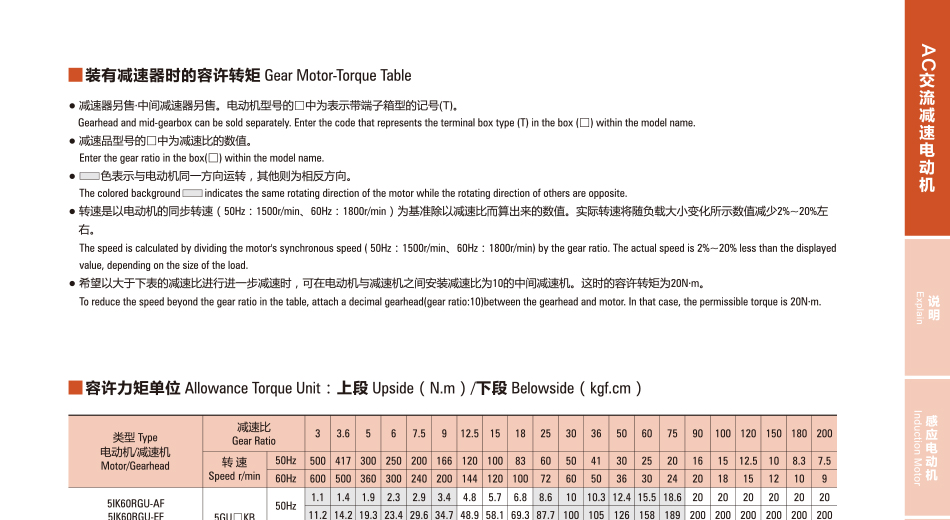Click the orange square before Allowance Torque Unit

[74, 388]
